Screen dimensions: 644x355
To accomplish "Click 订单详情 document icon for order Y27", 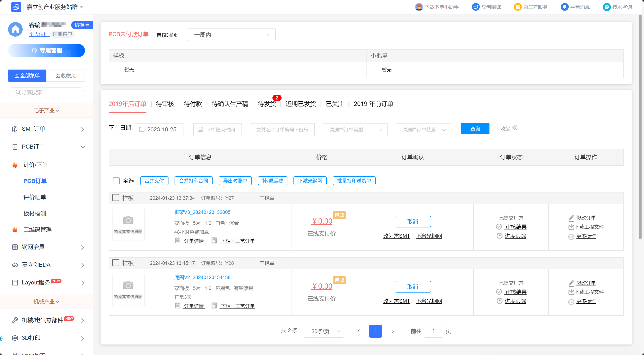I will pos(177,241).
